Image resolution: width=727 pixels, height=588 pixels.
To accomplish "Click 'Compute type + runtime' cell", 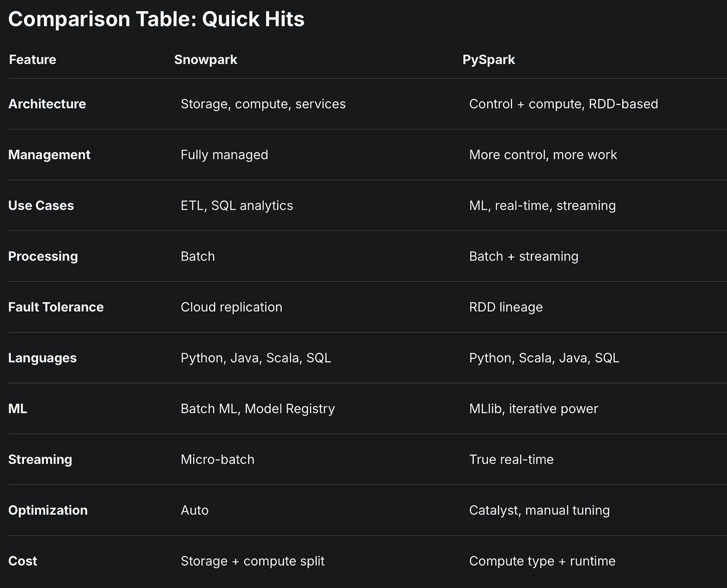I will [x=542, y=561].
